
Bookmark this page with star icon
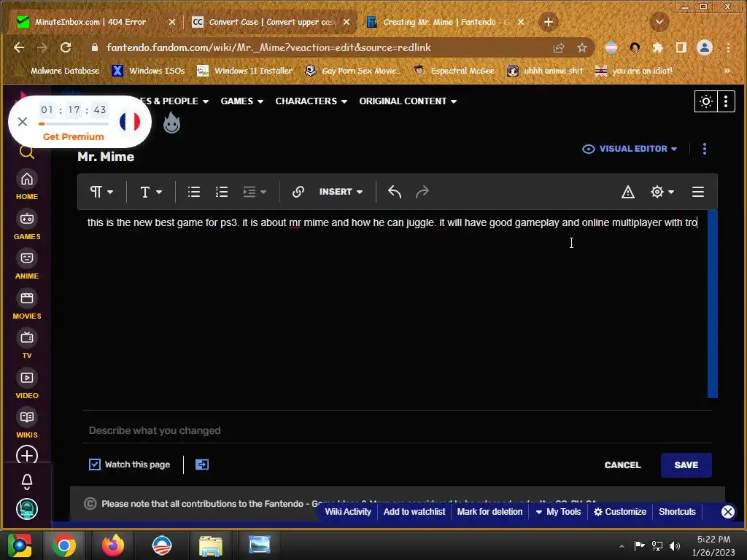coord(581,47)
